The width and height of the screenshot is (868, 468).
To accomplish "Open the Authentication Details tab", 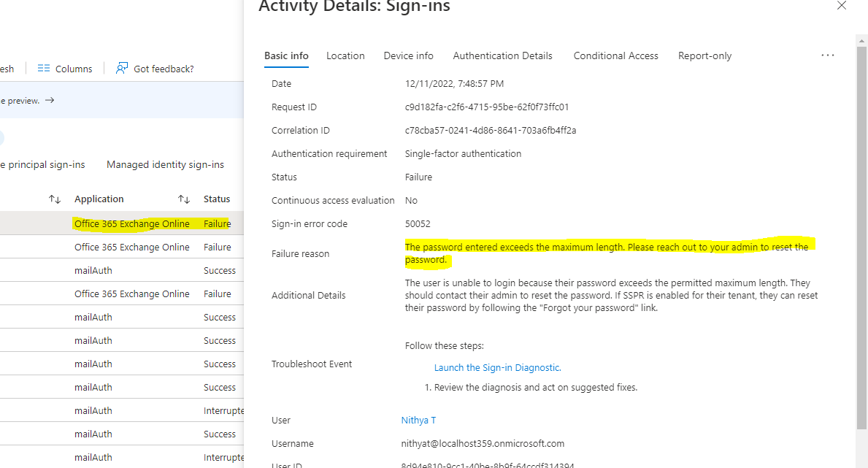I will point(503,56).
